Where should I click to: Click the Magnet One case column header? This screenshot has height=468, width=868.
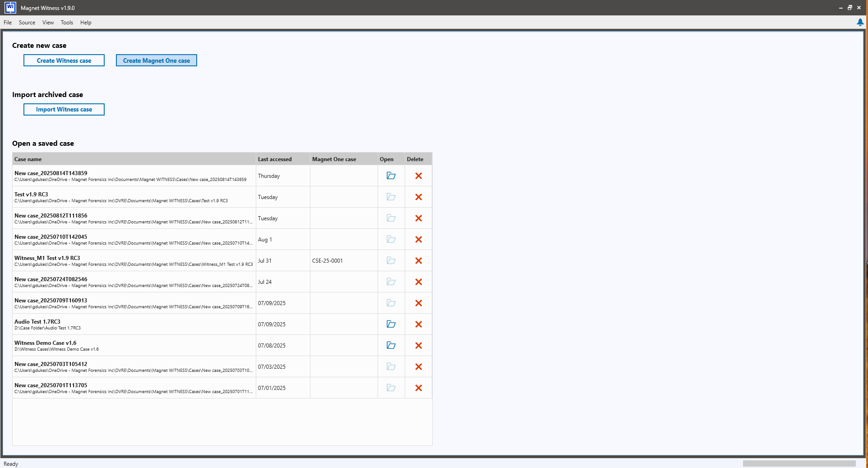coord(344,159)
